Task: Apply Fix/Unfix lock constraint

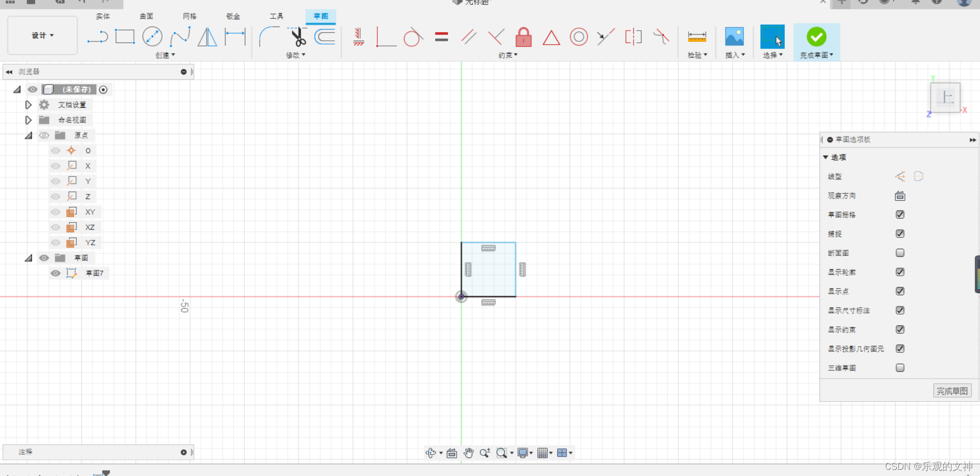Action: [523, 37]
